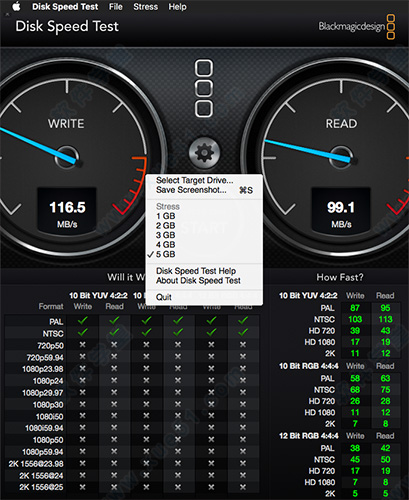Set stress size to 1 GB

(166, 216)
